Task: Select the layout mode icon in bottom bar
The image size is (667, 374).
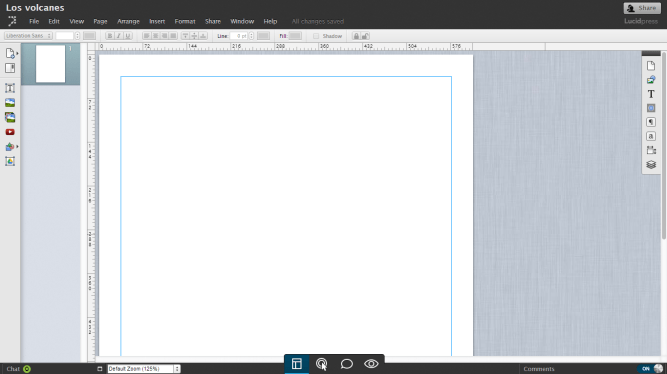Action: pos(296,364)
